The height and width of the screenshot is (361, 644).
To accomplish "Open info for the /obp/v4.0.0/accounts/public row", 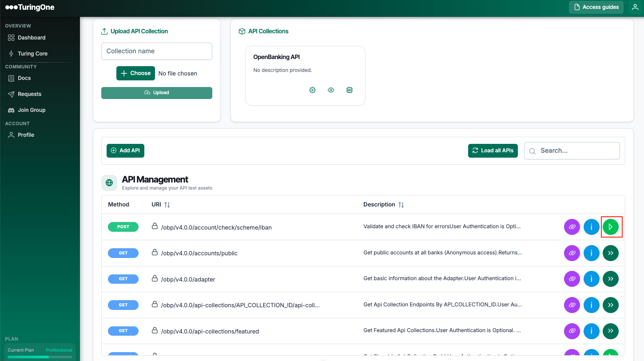I will coord(591,253).
